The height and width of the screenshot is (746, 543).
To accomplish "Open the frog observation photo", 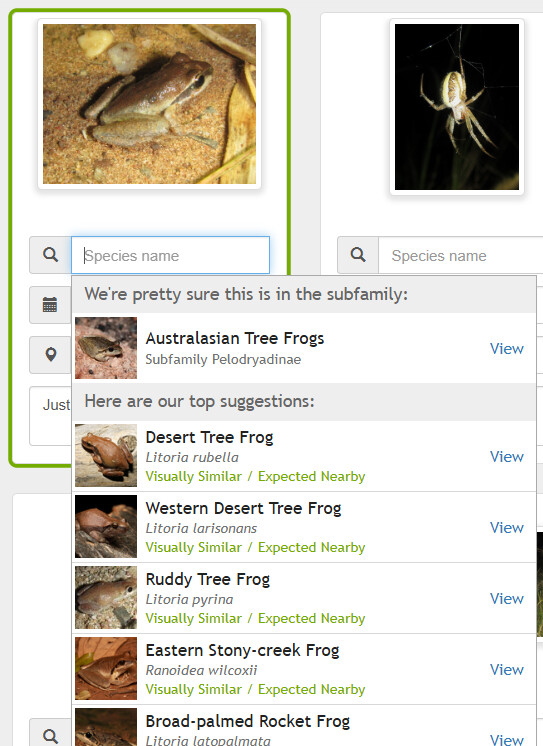I will pyautogui.click(x=149, y=104).
